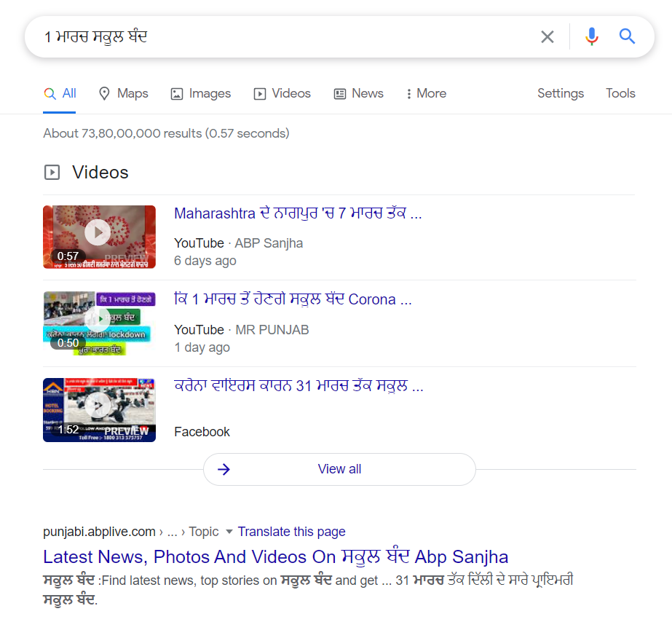Expand the arrow next to abplive Topic
The width and height of the screenshot is (672, 622).
point(229,532)
